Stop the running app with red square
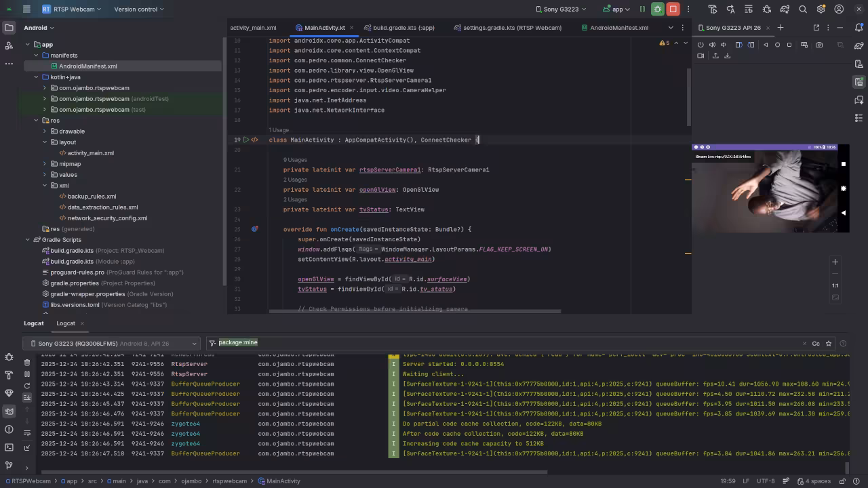Viewport: 868px width, 488px height. [x=673, y=9]
